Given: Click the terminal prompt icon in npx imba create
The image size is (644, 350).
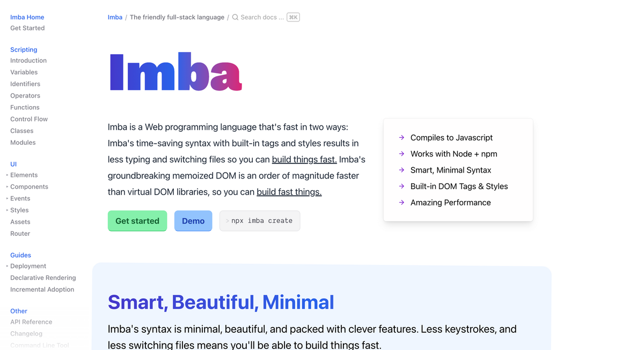Looking at the screenshot, I should (227, 221).
